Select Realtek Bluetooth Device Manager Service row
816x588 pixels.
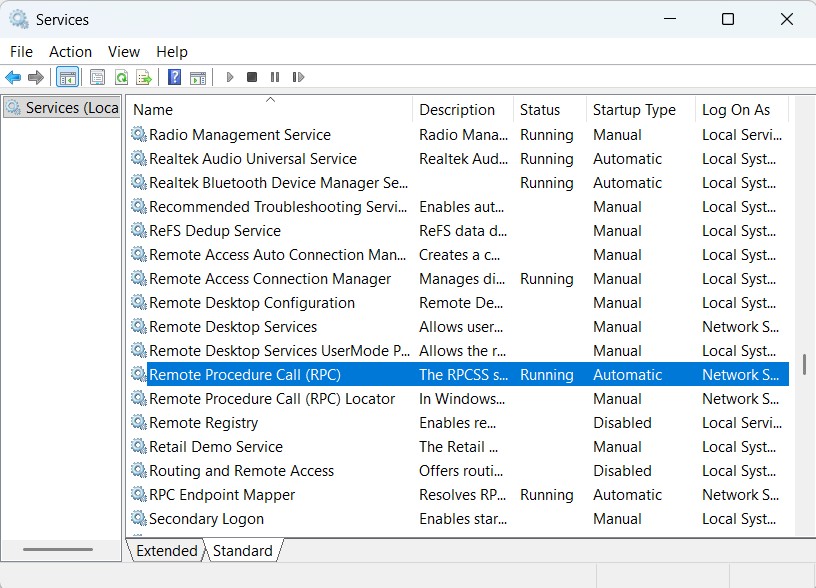pos(459,183)
